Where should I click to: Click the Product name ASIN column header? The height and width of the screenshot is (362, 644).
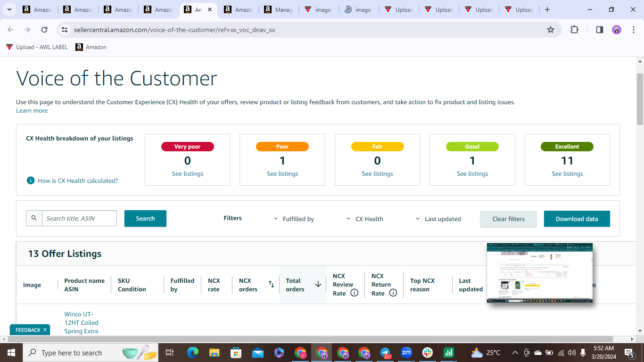84,285
